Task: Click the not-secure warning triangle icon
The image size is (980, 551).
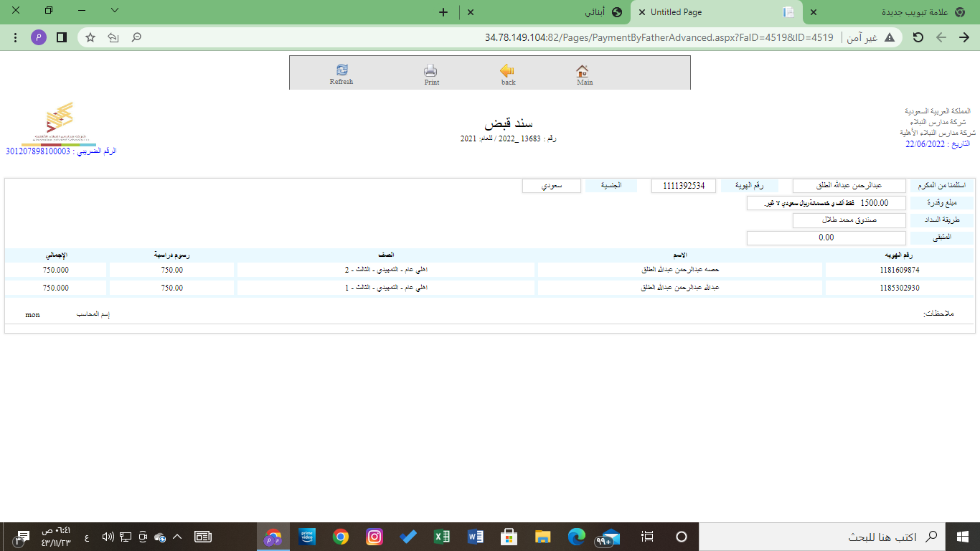Action: pyautogui.click(x=890, y=37)
